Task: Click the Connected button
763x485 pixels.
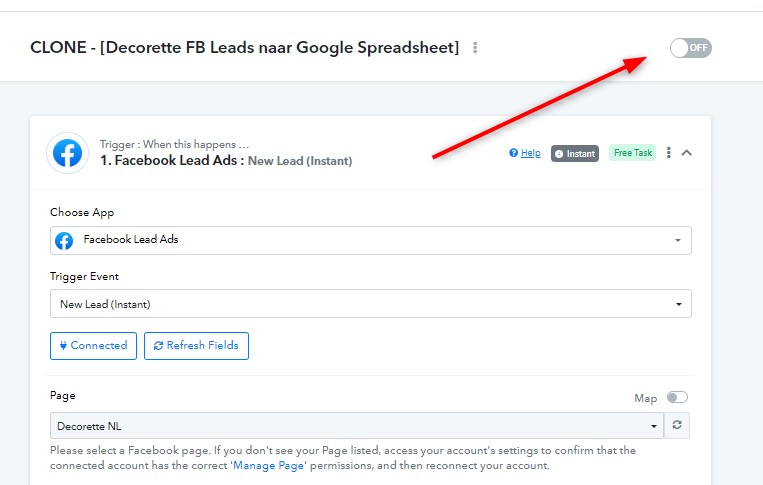Action: tap(93, 346)
